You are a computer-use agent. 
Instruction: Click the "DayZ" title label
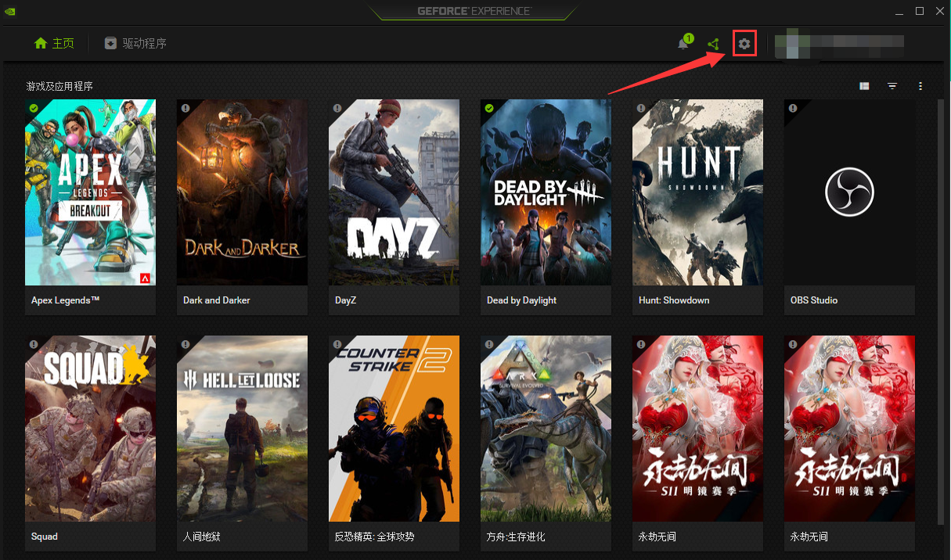pos(346,300)
